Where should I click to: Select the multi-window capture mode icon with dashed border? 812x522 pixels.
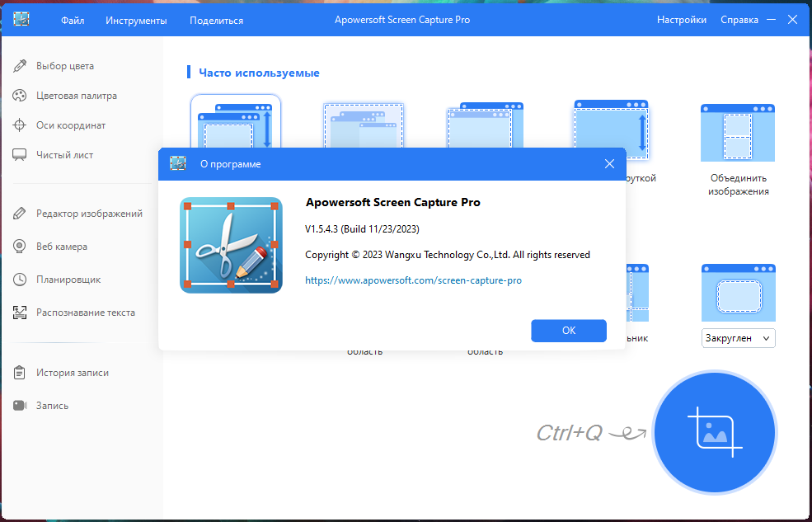(x=364, y=126)
